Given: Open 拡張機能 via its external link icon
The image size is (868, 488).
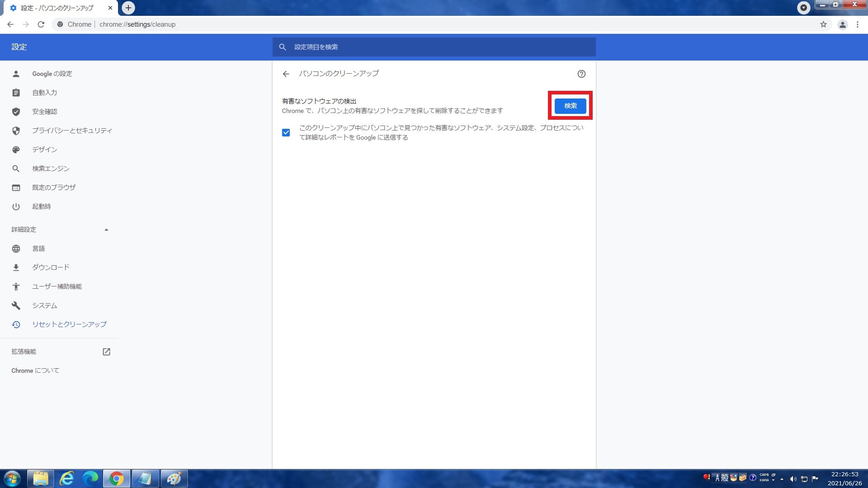Looking at the screenshot, I should [107, 352].
